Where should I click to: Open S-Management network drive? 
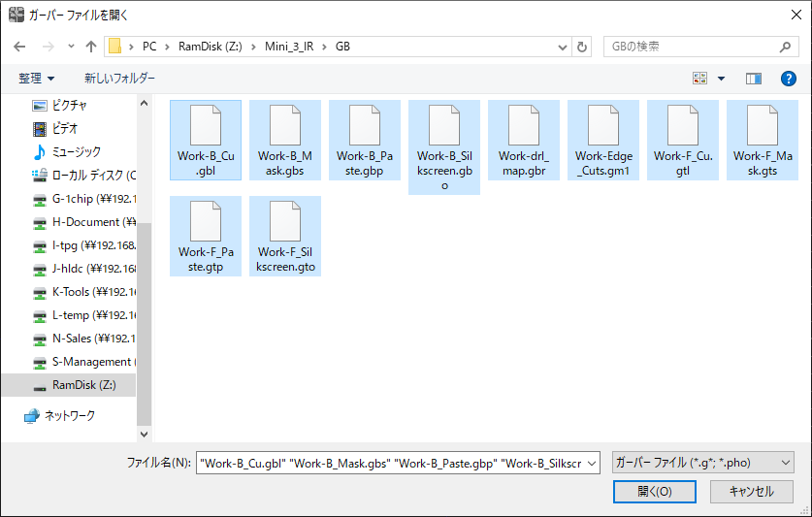pyautogui.click(x=83, y=362)
